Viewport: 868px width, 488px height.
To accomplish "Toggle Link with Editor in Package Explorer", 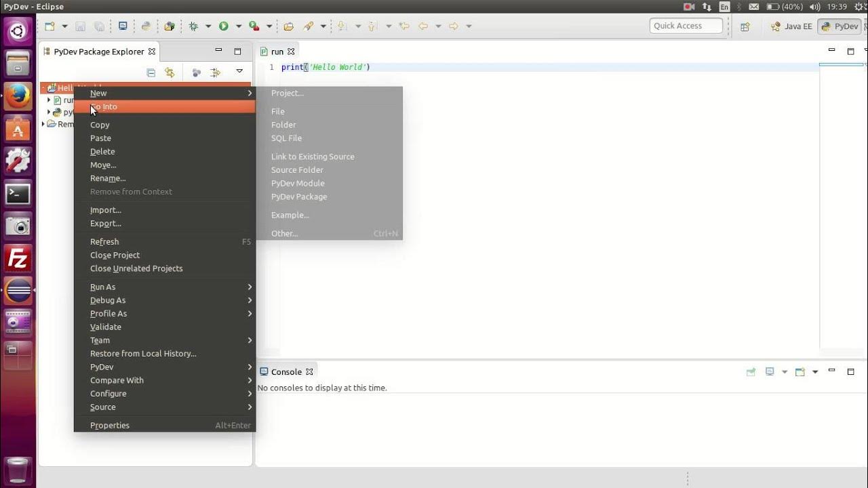I will point(170,73).
